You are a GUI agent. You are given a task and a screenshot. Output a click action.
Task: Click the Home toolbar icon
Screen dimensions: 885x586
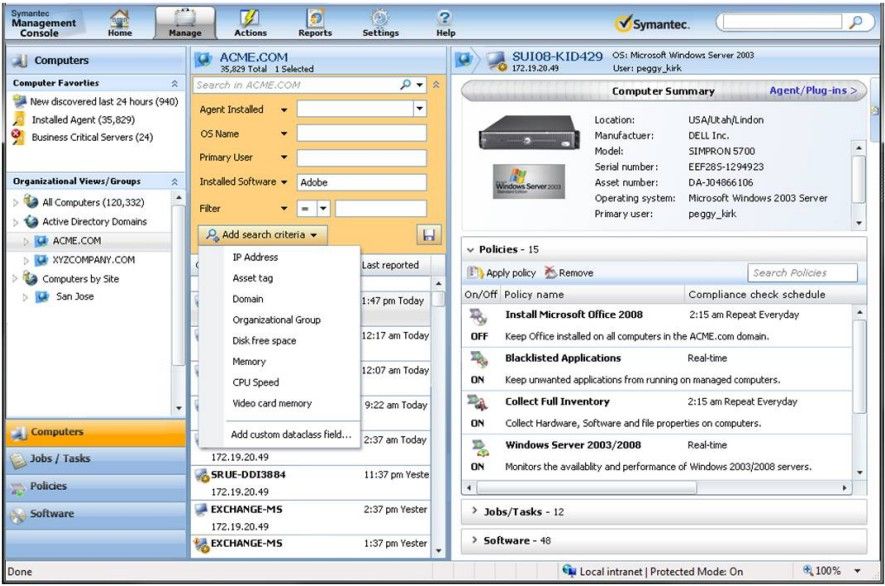click(x=119, y=20)
